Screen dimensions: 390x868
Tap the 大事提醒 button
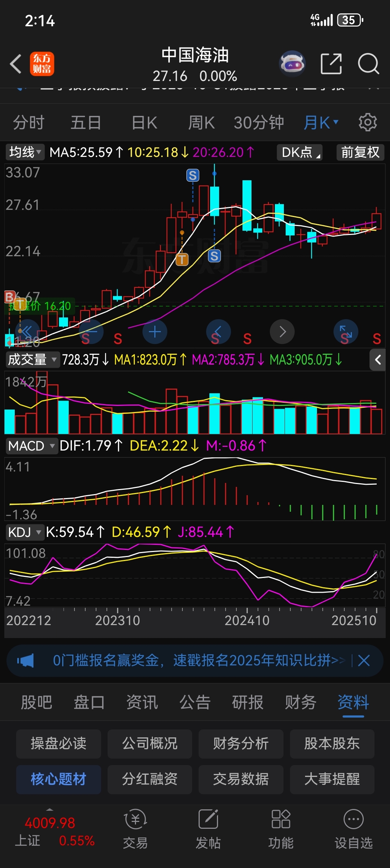pyautogui.click(x=332, y=779)
